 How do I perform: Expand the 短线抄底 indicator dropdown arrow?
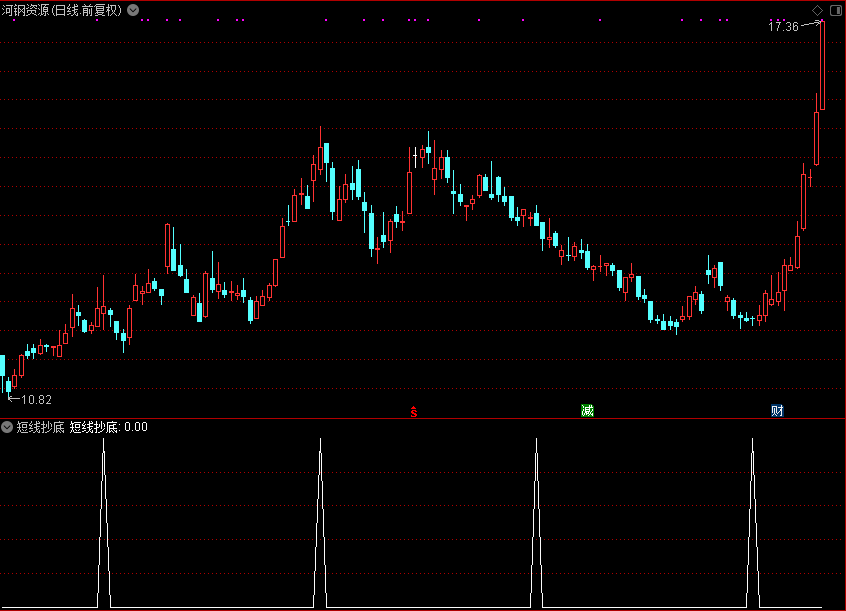(8, 427)
